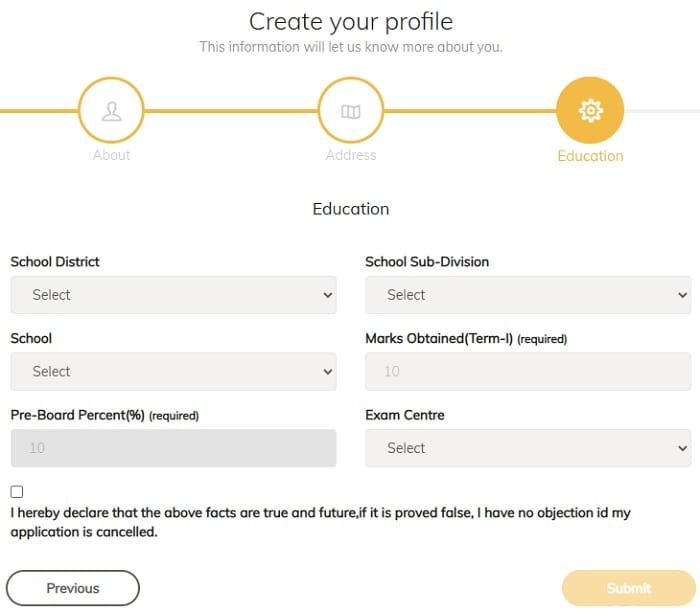Click the chevron arrow of School Sub-Division

pyautogui.click(x=682, y=295)
